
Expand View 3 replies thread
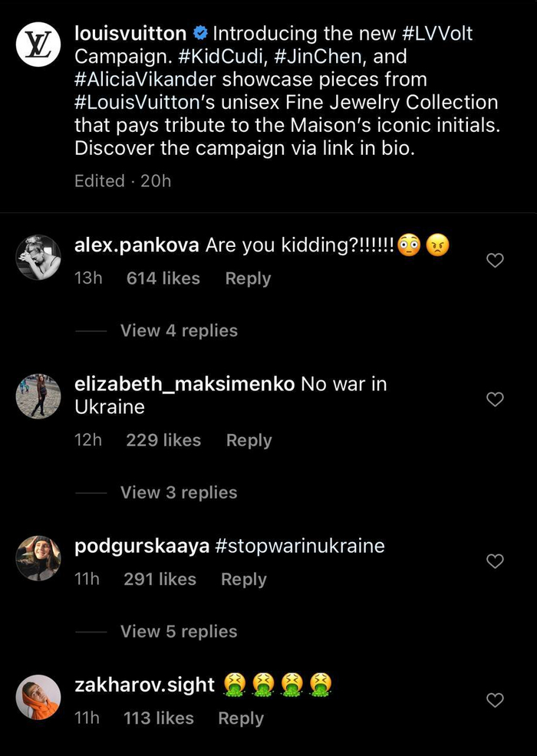(179, 492)
